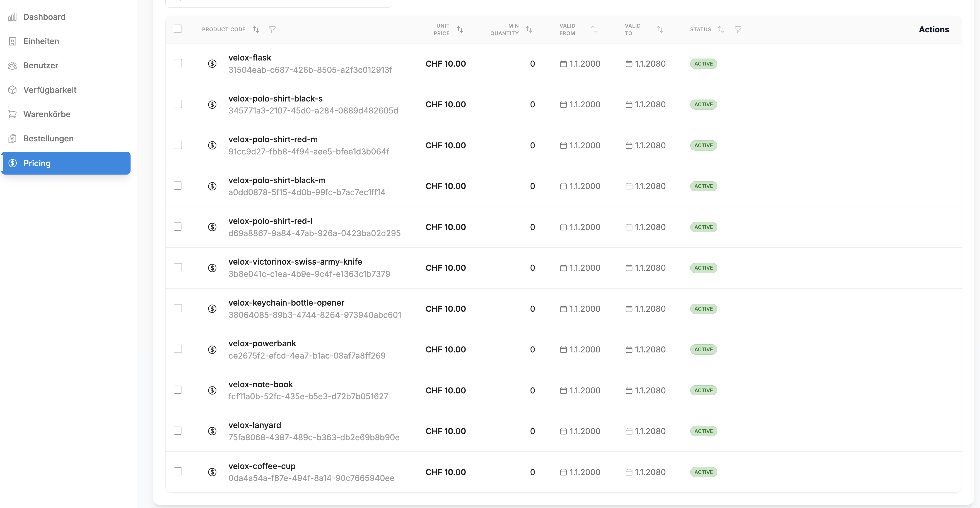The image size is (980, 508).
Task: Click the Valid To sort arrows
Action: 659,29
